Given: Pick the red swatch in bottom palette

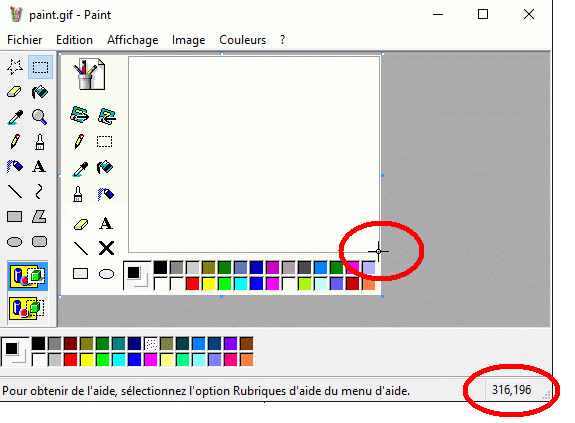Looking at the screenshot, I should [x=70, y=360].
